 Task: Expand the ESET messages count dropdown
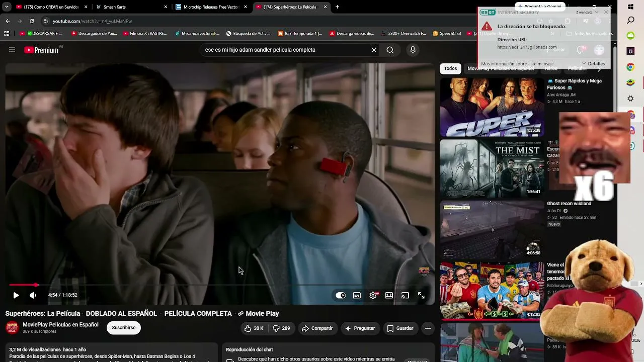587,12
